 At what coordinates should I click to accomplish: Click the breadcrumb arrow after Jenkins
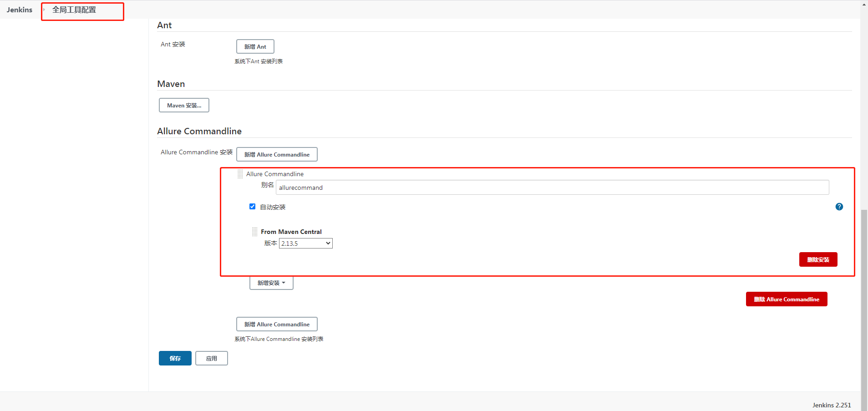44,10
